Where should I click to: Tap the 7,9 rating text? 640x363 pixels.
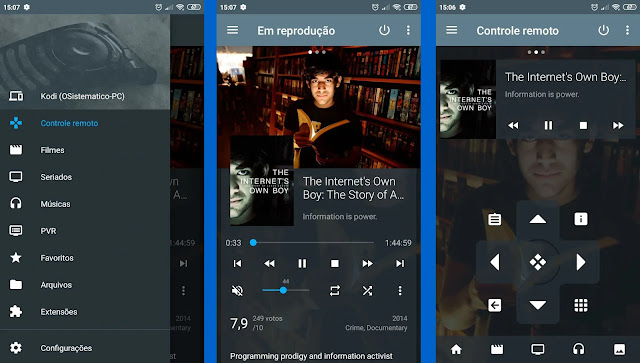pos(239,323)
